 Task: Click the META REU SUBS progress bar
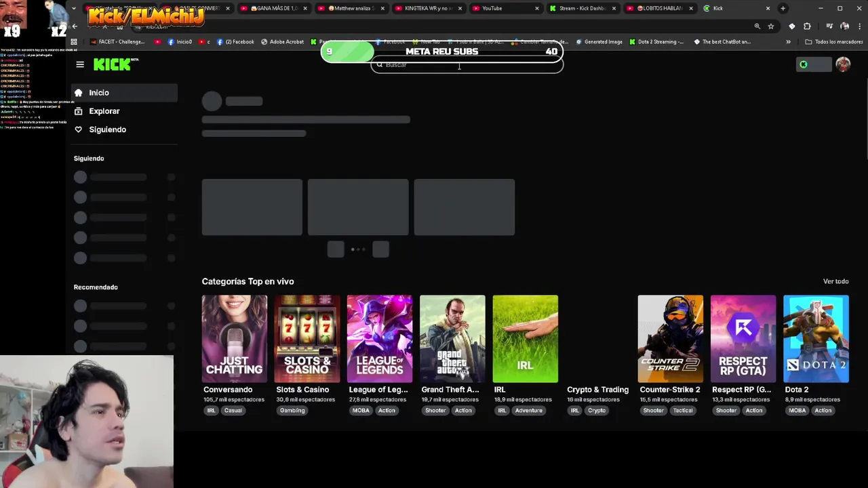pyautogui.click(x=442, y=52)
